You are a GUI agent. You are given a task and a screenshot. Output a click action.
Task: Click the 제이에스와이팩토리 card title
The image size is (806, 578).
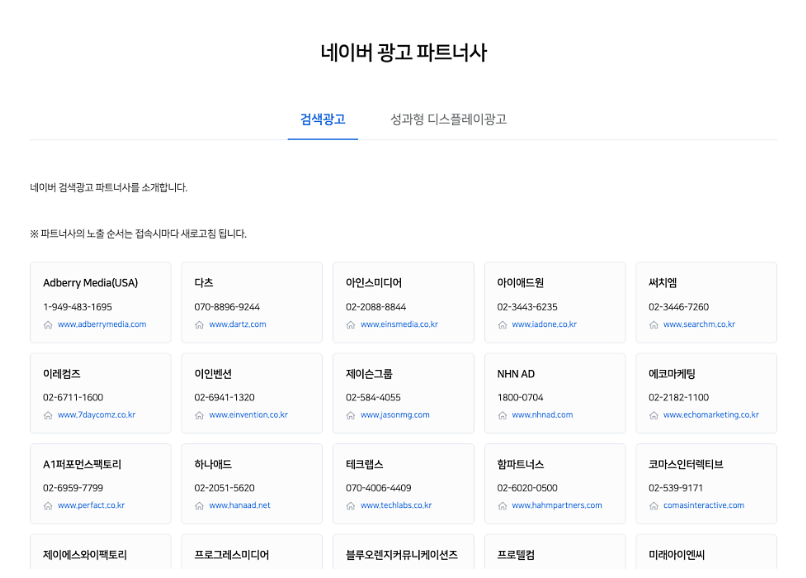85,555
